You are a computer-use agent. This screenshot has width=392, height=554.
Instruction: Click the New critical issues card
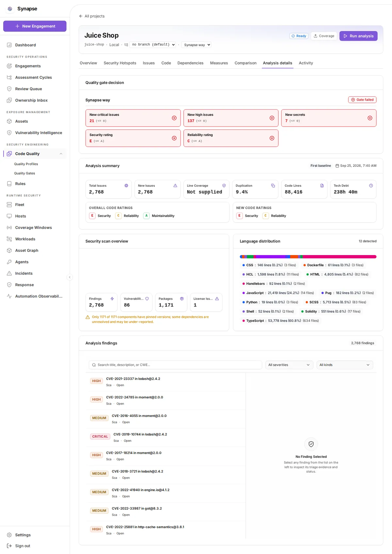(x=133, y=118)
